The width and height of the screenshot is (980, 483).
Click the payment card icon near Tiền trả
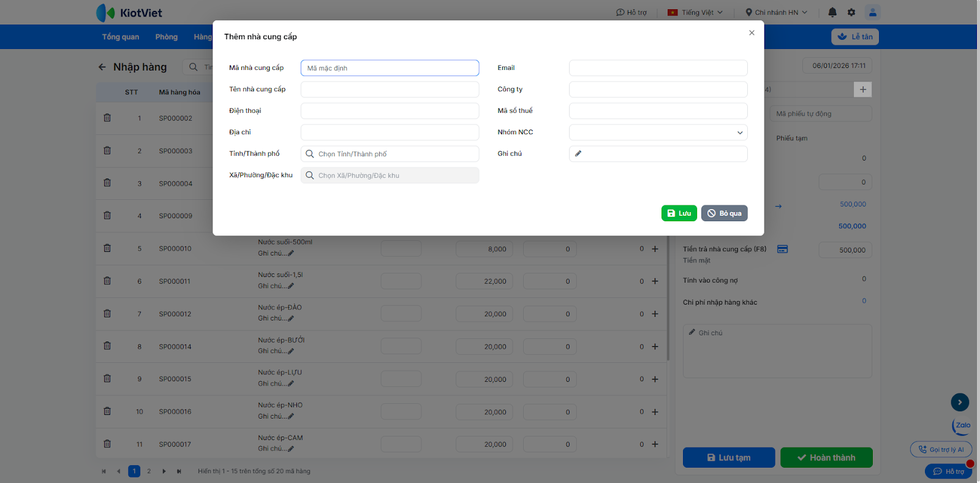(782, 249)
